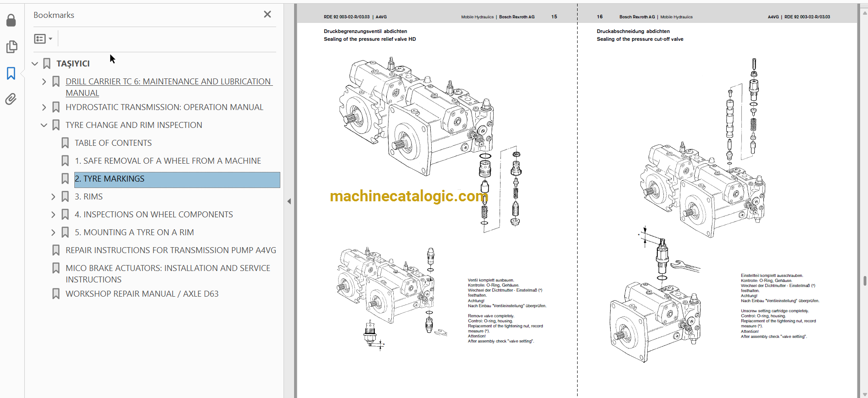The width and height of the screenshot is (868, 398).
Task: Click bookmark icon beside HYDROSTATIC TRANSMISSION
Action: [56, 107]
